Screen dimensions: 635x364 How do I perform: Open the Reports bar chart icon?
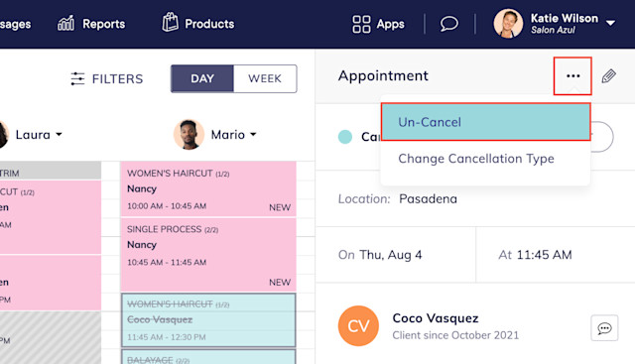pos(65,24)
